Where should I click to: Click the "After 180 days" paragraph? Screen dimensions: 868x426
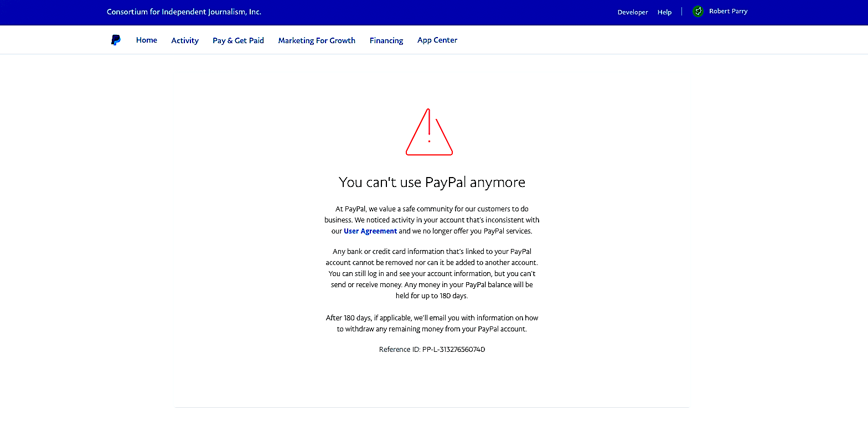point(432,323)
